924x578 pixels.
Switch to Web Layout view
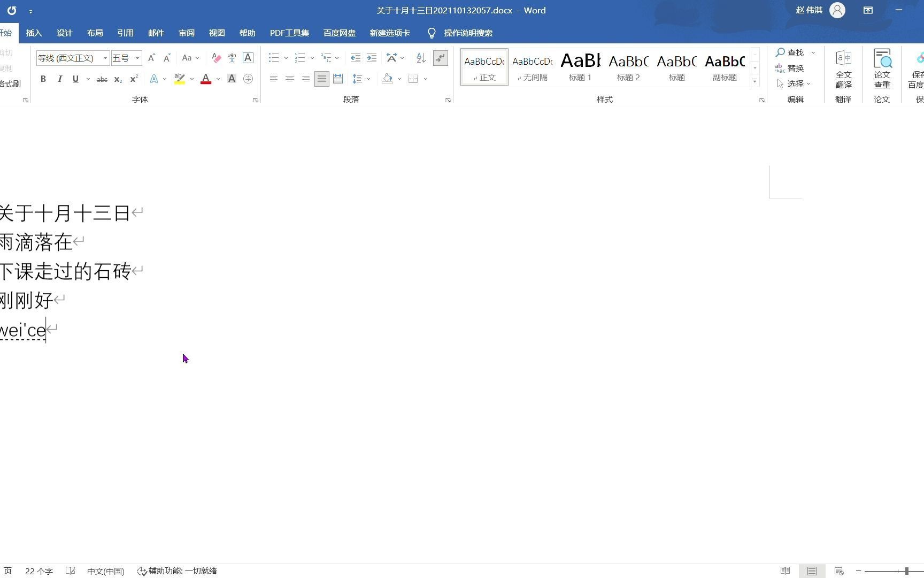(838, 571)
